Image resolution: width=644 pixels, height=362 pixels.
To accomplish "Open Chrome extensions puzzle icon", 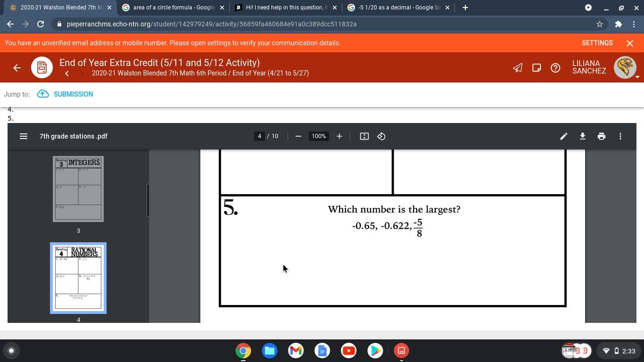I will click(x=618, y=24).
